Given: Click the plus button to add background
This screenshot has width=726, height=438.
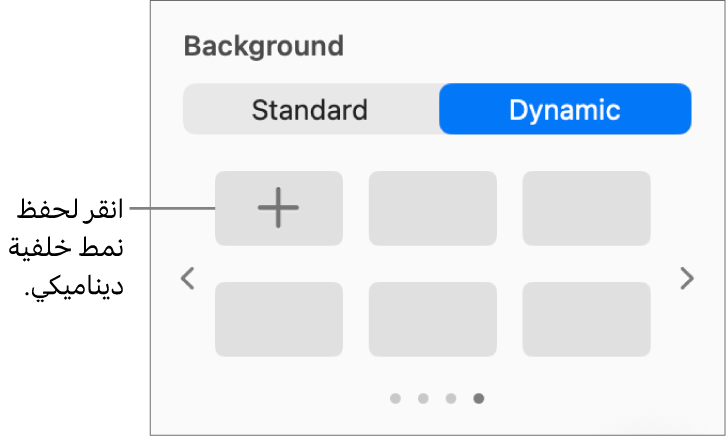Looking at the screenshot, I should coord(278,208).
